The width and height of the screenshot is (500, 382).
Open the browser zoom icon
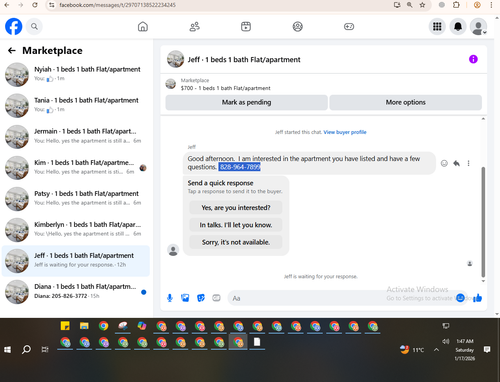[x=410, y=5]
